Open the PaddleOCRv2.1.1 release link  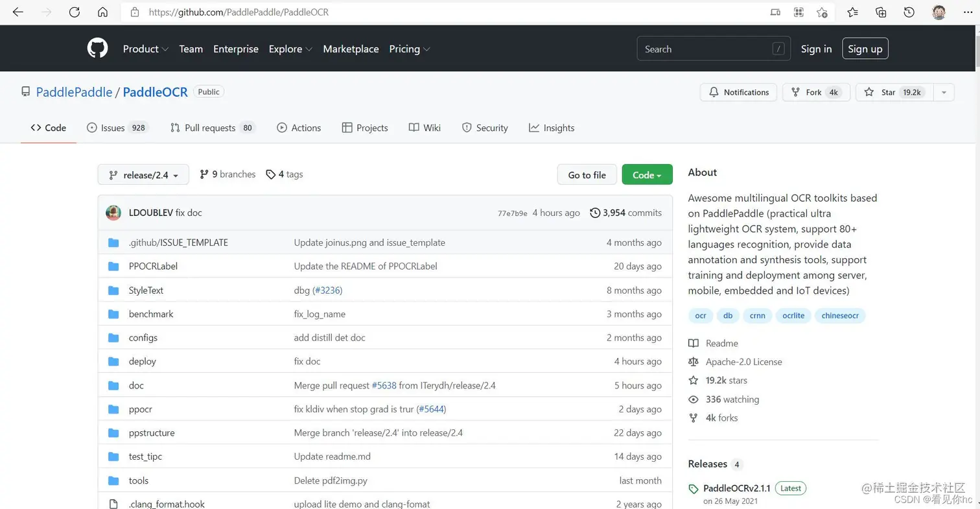736,488
